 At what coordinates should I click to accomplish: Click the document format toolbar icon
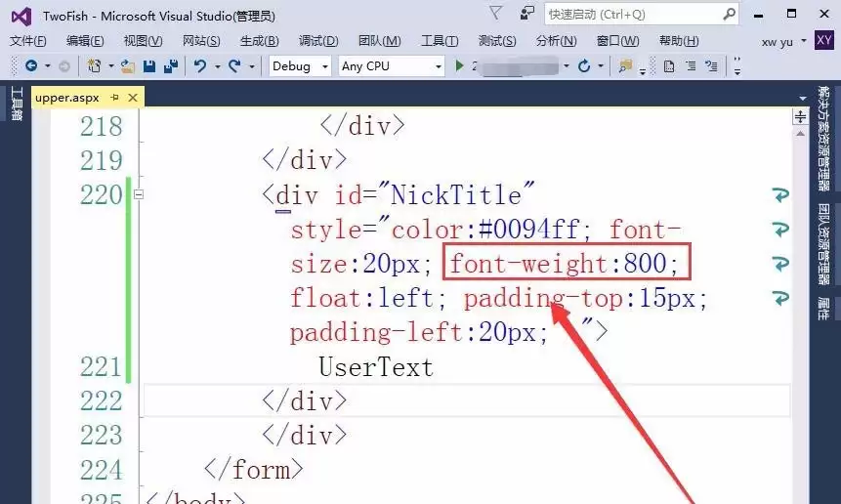tap(669, 66)
